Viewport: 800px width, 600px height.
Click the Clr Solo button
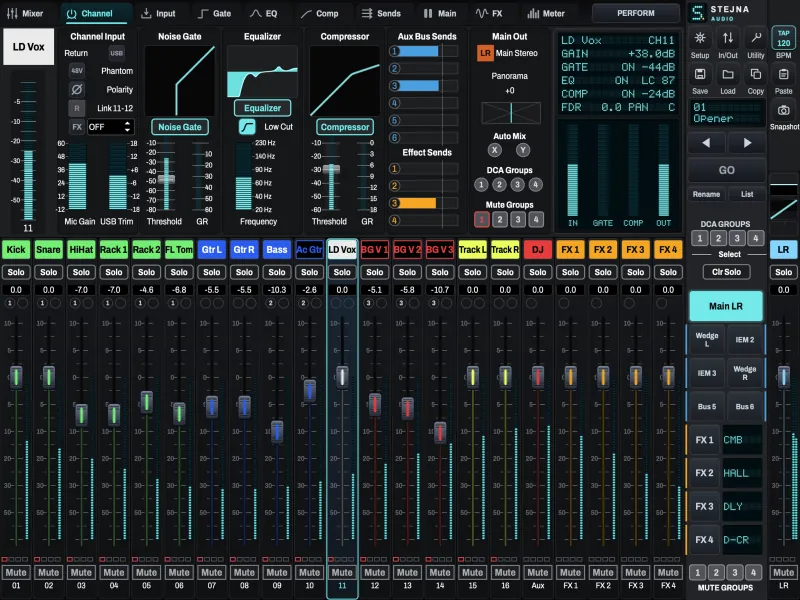point(726,272)
